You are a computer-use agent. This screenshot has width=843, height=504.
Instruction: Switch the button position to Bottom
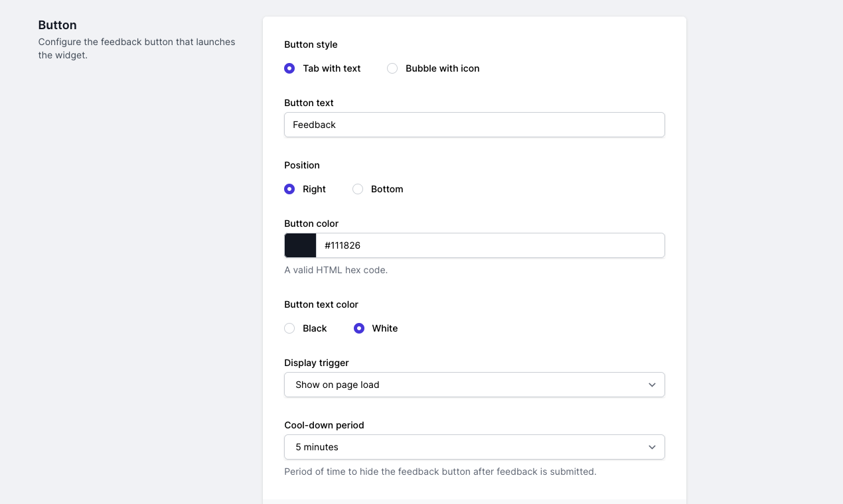(x=358, y=189)
